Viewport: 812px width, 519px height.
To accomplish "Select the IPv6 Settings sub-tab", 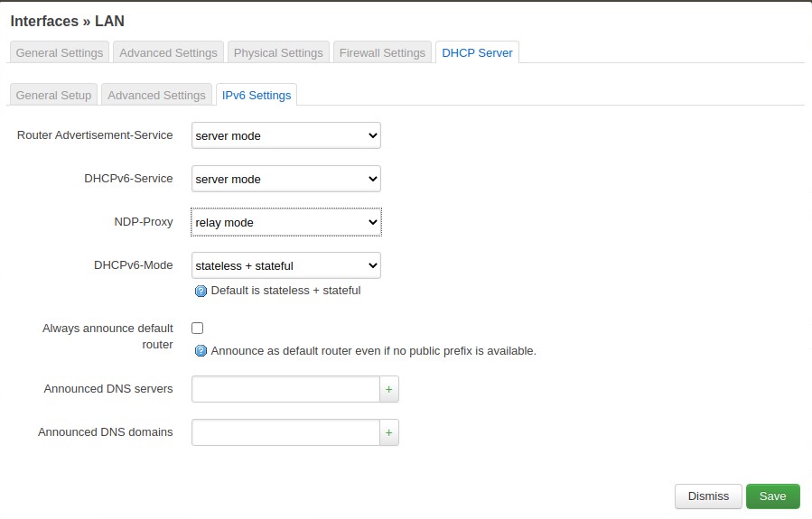I will [x=257, y=95].
